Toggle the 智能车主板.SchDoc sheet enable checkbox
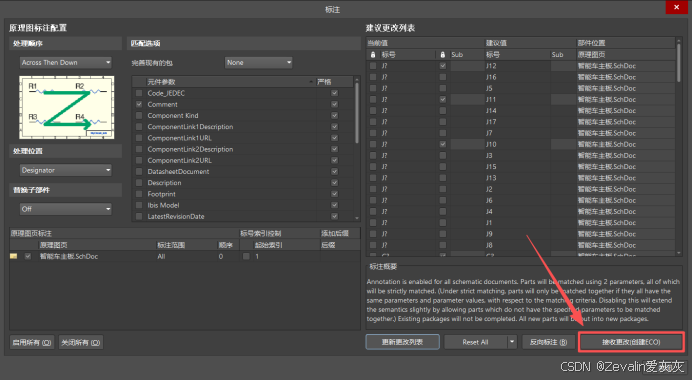Viewport: 692px width, 381px height. click(x=28, y=256)
